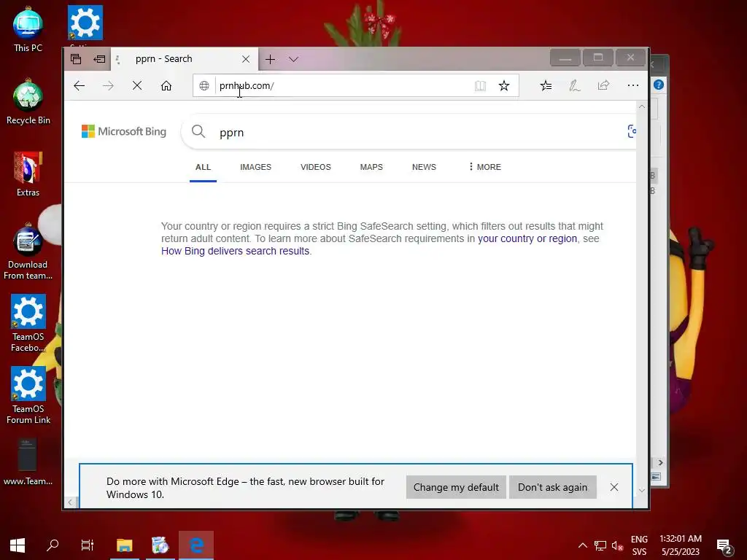747x560 pixels.
Task: Select the www.Team desktop file
Action: coord(28,462)
